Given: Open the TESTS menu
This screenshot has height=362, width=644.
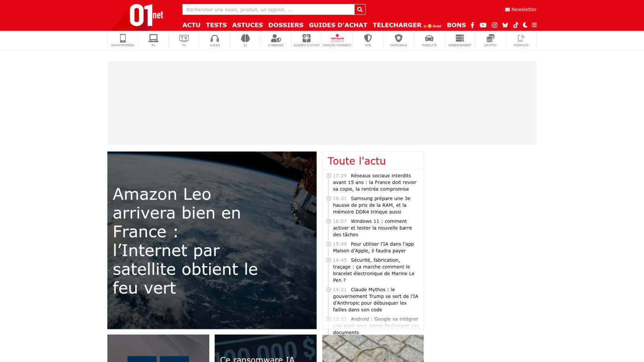Looking at the screenshot, I should [x=216, y=25].
